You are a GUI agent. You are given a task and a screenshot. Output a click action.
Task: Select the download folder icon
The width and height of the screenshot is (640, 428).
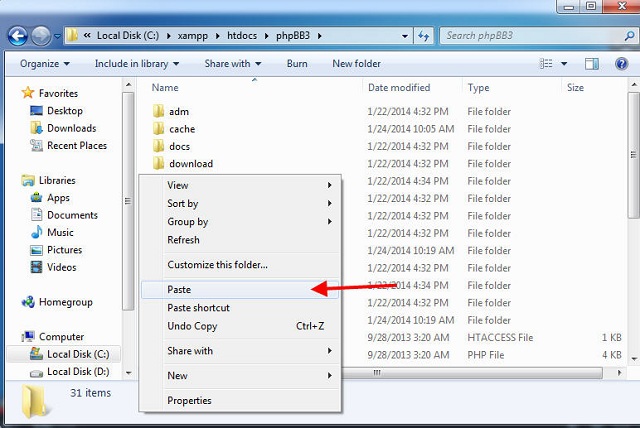pos(158,163)
